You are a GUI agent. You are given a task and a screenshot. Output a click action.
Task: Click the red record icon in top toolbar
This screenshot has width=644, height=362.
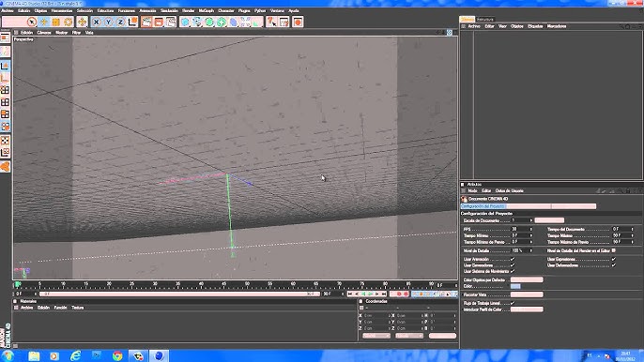tap(298, 22)
